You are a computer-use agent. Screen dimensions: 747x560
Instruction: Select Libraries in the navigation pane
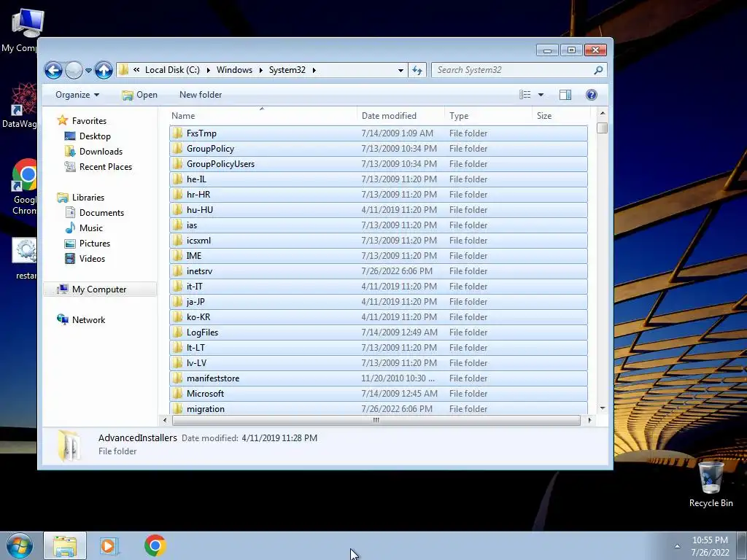coord(88,197)
